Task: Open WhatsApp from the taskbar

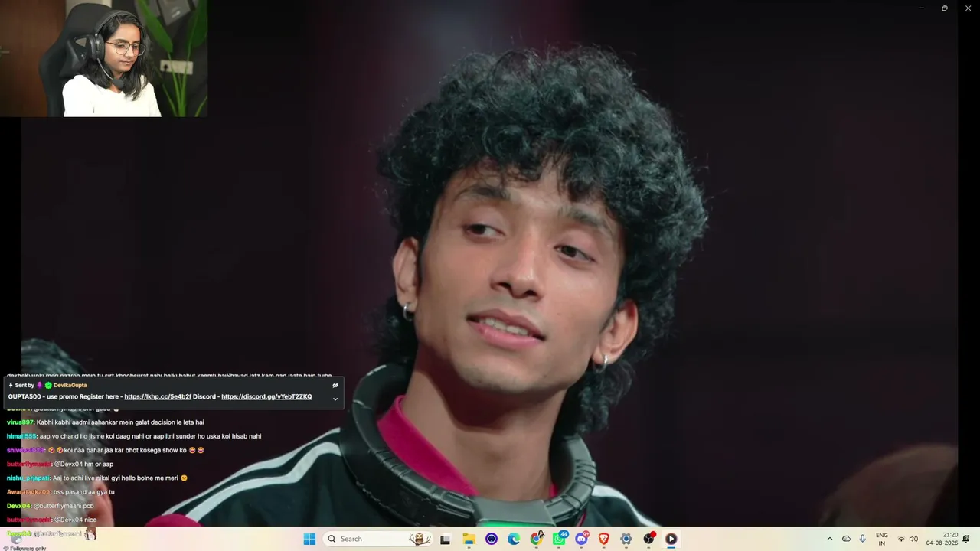Action: click(x=559, y=539)
